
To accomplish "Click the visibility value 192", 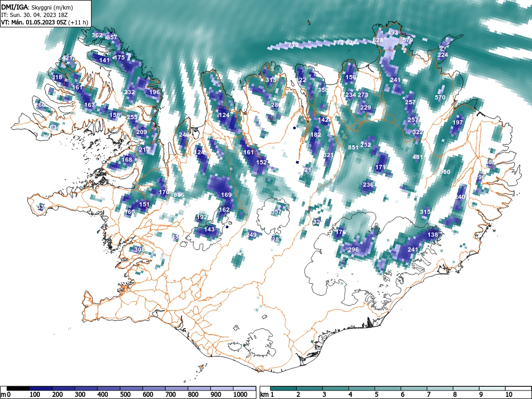I will click(x=202, y=217).
